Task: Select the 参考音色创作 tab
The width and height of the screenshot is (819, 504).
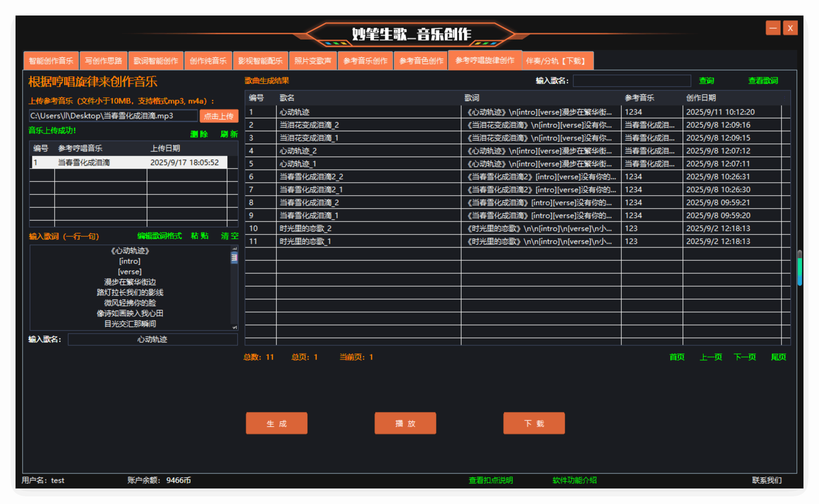Action: (421, 61)
